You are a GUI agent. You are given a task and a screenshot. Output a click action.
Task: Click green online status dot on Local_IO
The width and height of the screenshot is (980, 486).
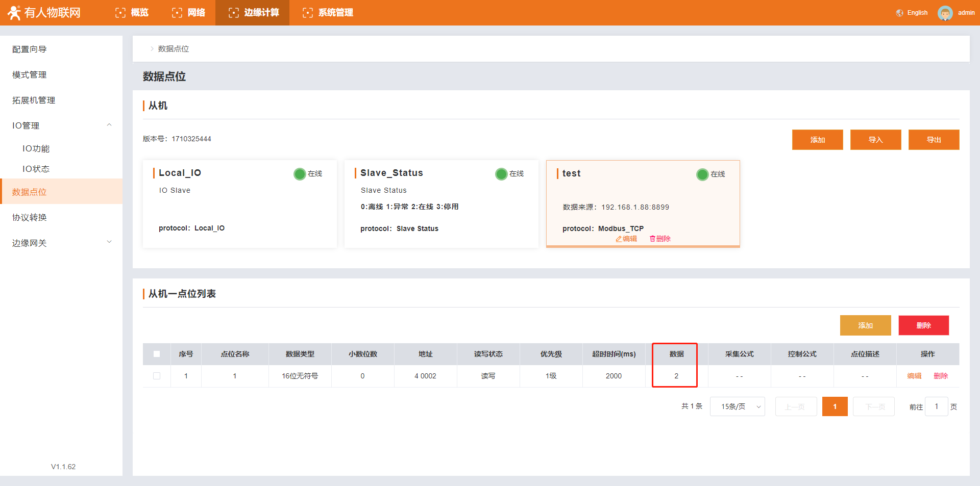pos(300,174)
